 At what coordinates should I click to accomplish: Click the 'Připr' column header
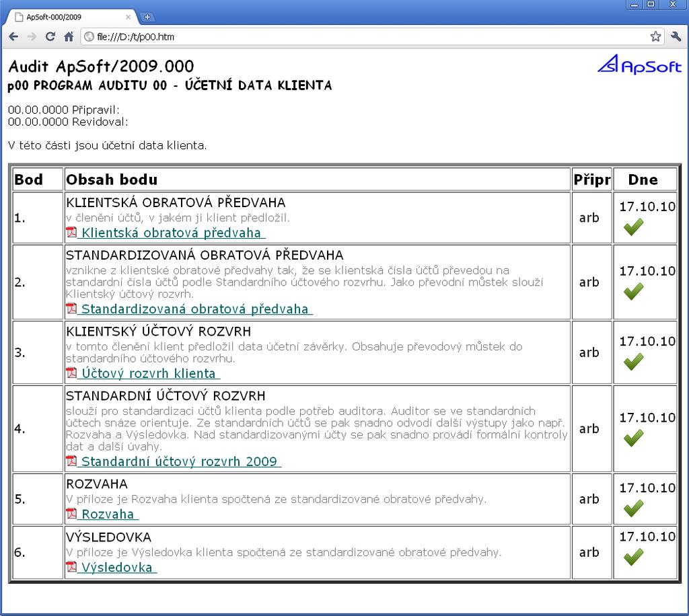coord(592,180)
